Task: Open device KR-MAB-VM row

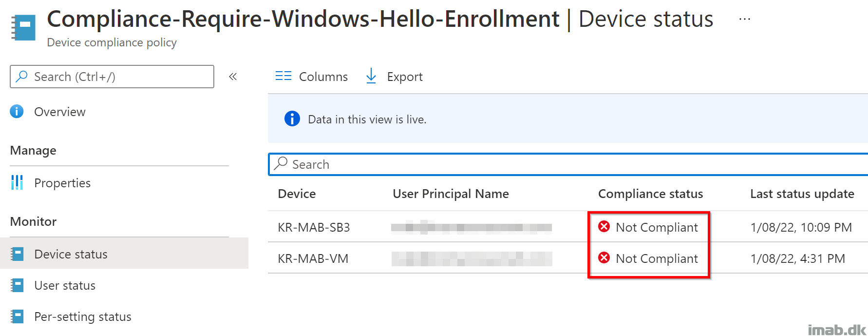Action: point(568,258)
